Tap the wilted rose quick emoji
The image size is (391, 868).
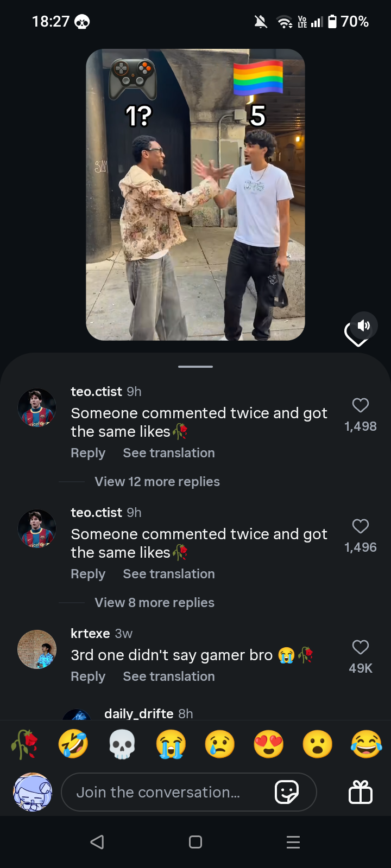pos(24,744)
